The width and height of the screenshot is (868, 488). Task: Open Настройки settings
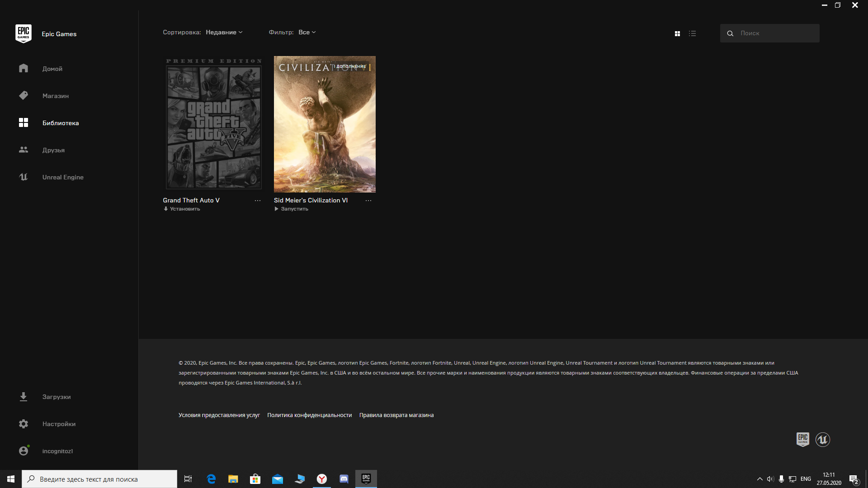pos(59,424)
